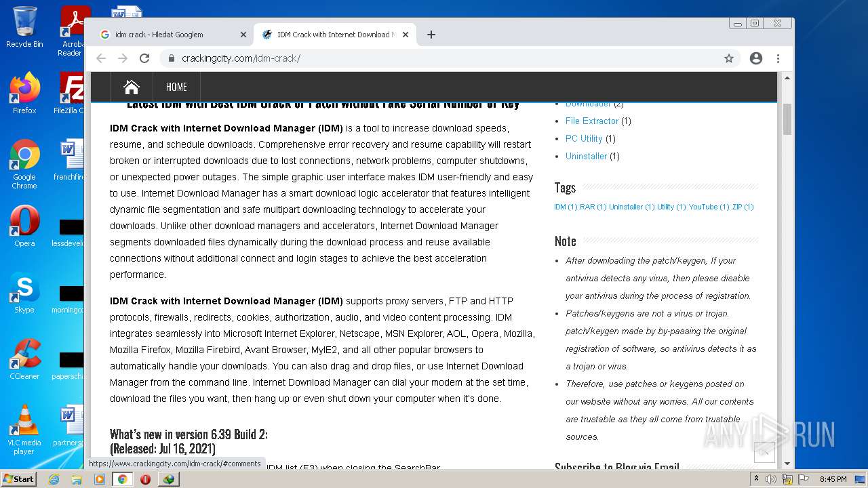The height and width of the screenshot is (488, 868).
Task: Click the site home icon in navbar
Action: click(132, 87)
